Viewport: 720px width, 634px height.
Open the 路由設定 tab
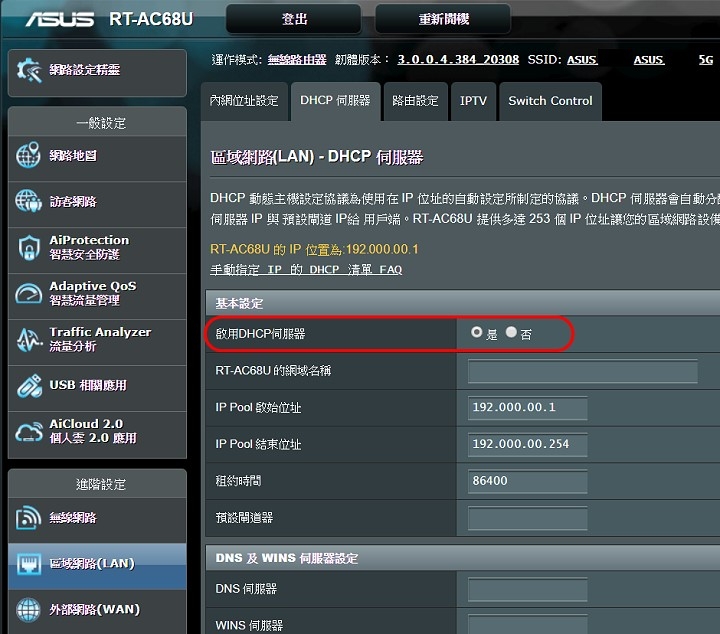point(416,101)
